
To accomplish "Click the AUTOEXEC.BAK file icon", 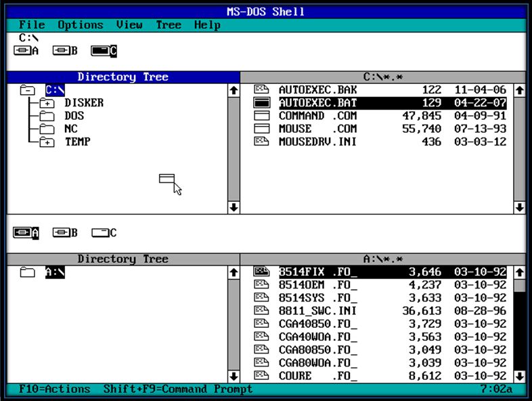I will pos(261,89).
